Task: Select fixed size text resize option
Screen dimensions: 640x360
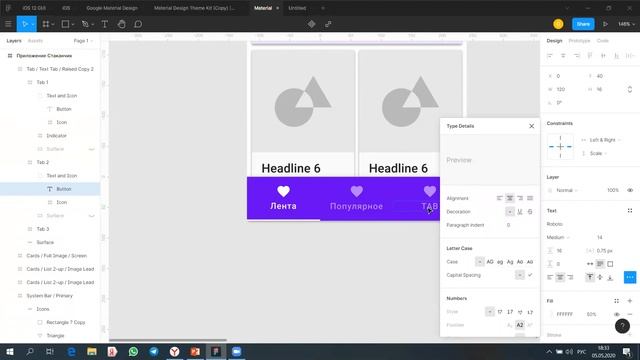Action: pos(610,264)
